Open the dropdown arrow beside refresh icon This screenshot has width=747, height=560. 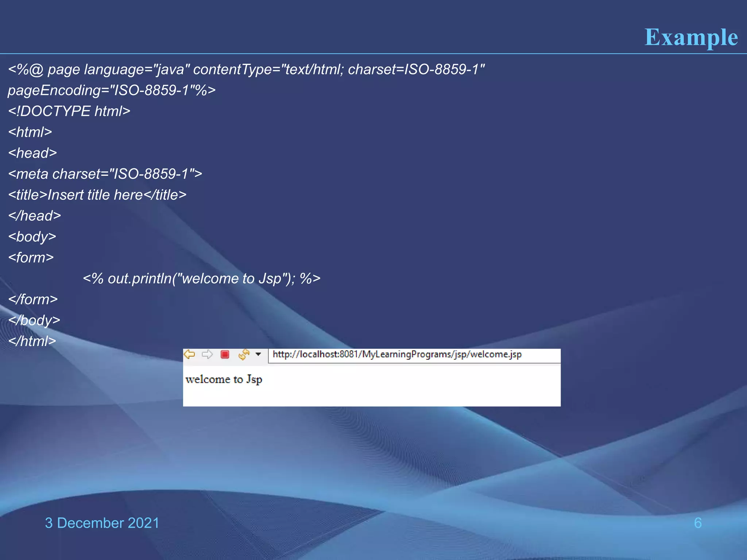(258, 354)
